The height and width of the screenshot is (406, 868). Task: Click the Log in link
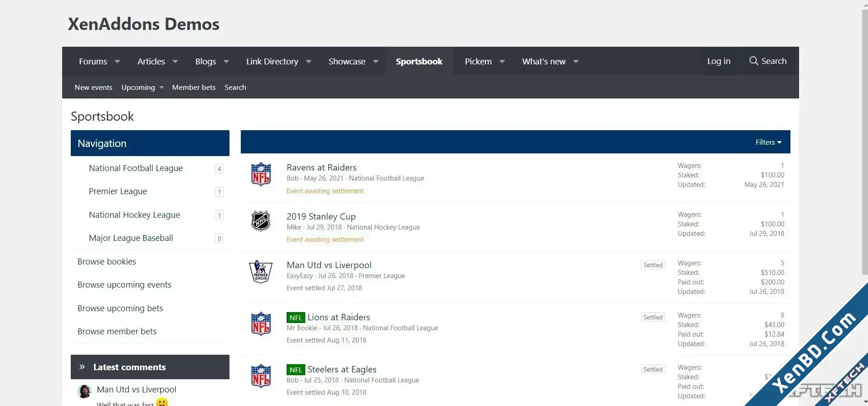(x=719, y=61)
